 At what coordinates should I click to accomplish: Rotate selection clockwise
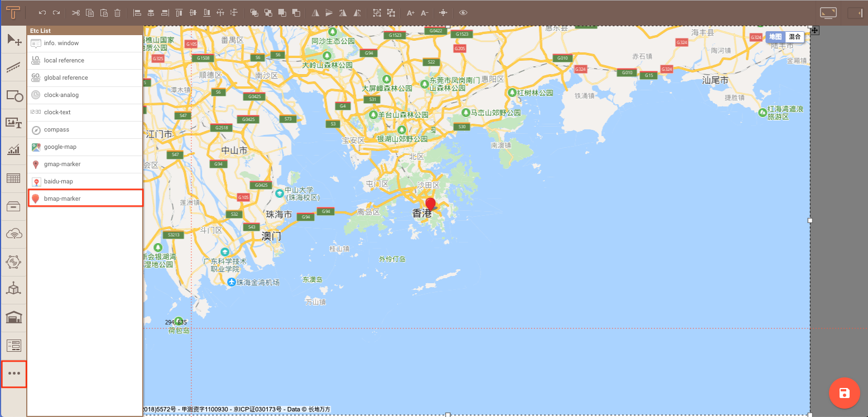tap(343, 12)
